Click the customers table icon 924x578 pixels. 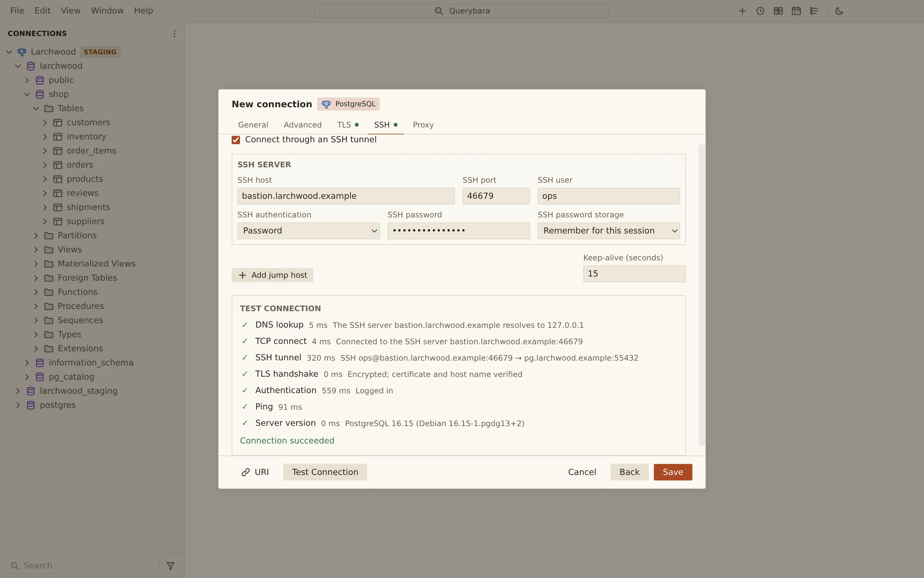(58, 123)
